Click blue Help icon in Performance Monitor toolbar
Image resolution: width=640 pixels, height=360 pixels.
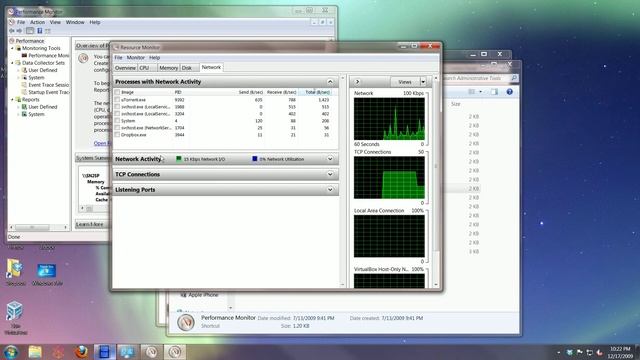[x=40, y=31]
